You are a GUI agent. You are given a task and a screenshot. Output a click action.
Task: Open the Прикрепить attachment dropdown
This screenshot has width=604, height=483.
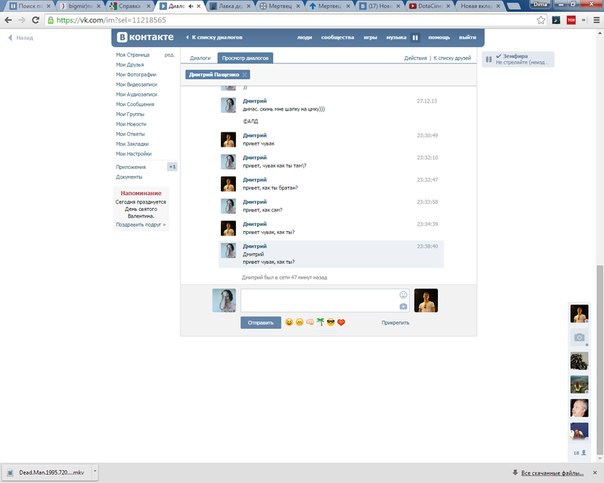395,323
